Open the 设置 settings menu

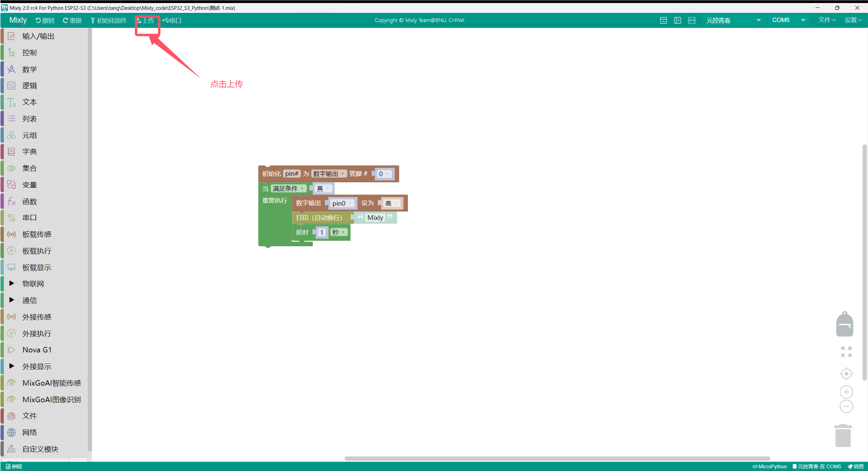click(853, 20)
